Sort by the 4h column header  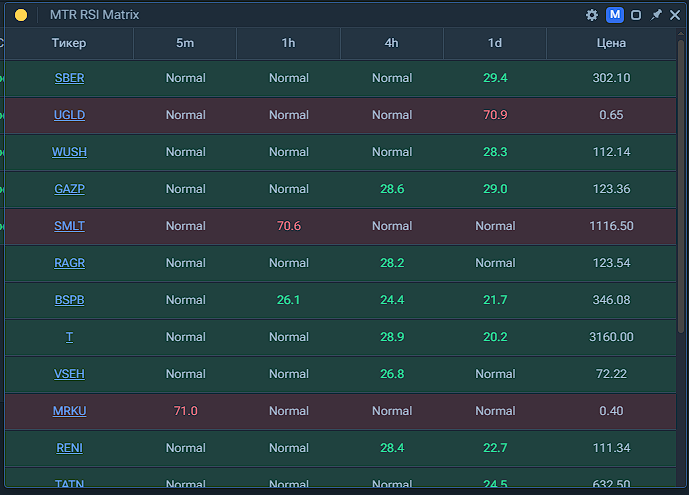click(x=391, y=43)
